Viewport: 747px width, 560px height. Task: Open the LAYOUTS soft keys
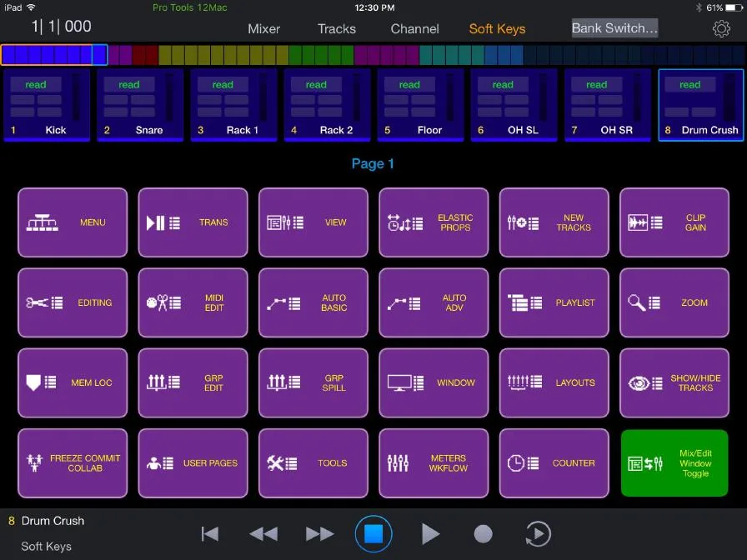tap(554, 382)
